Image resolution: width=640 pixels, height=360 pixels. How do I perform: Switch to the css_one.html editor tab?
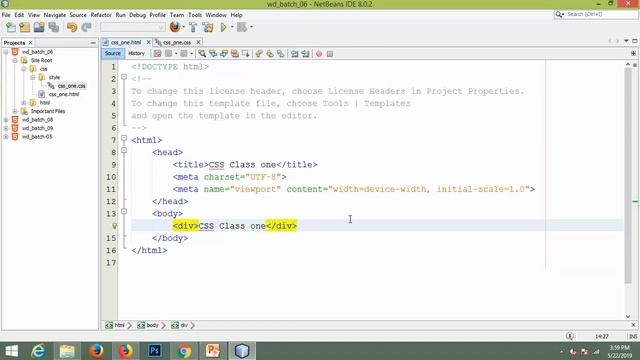pos(126,42)
